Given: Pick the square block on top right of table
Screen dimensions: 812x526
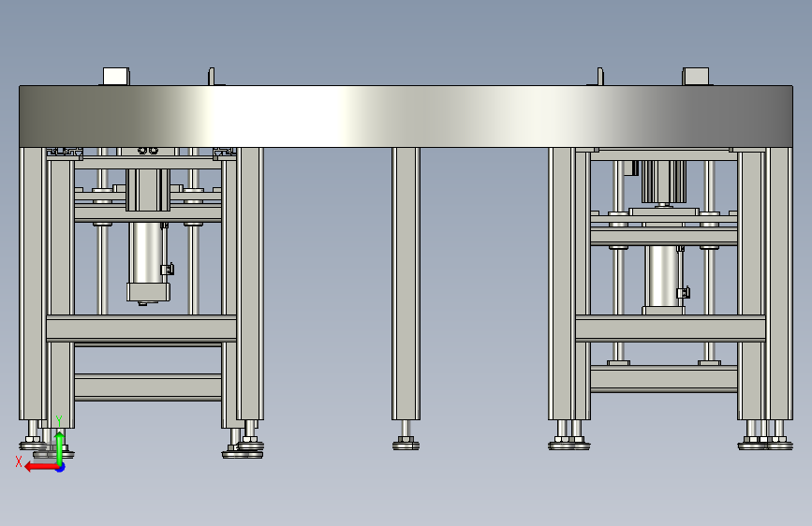Looking at the screenshot, I should (696, 76).
